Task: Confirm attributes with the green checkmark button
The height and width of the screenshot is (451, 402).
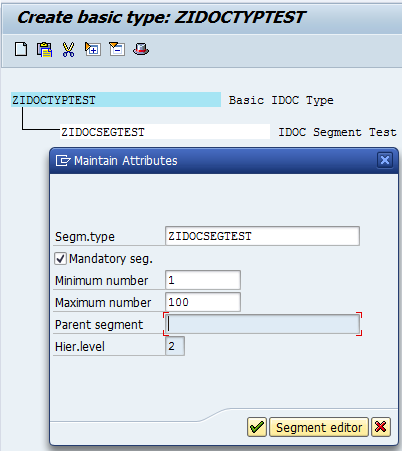Action: pos(257,427)
